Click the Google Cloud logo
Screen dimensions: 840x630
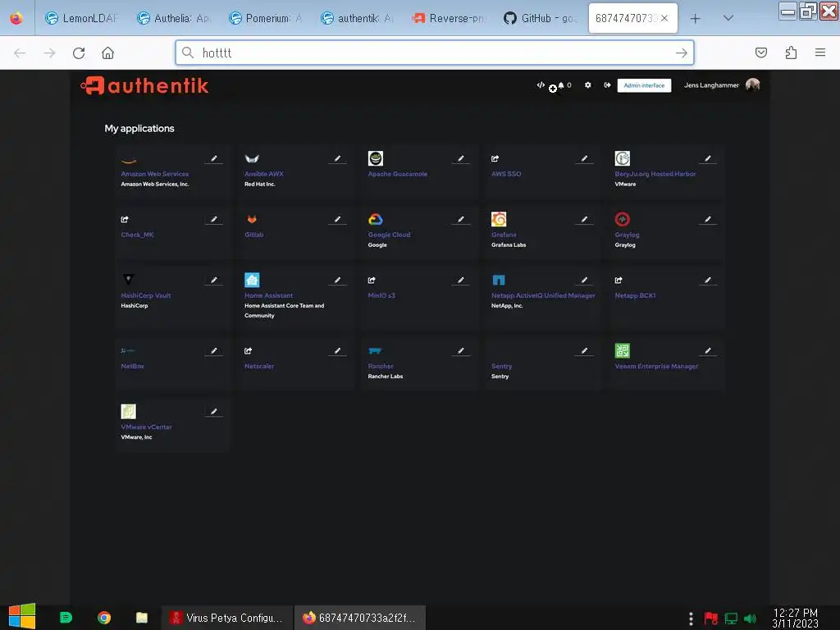[x=376, y=219]
